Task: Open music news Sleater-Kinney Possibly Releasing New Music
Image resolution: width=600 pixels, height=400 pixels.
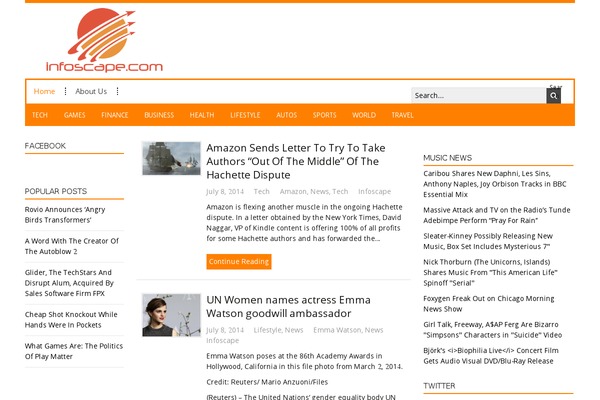Action: [488, 241]
